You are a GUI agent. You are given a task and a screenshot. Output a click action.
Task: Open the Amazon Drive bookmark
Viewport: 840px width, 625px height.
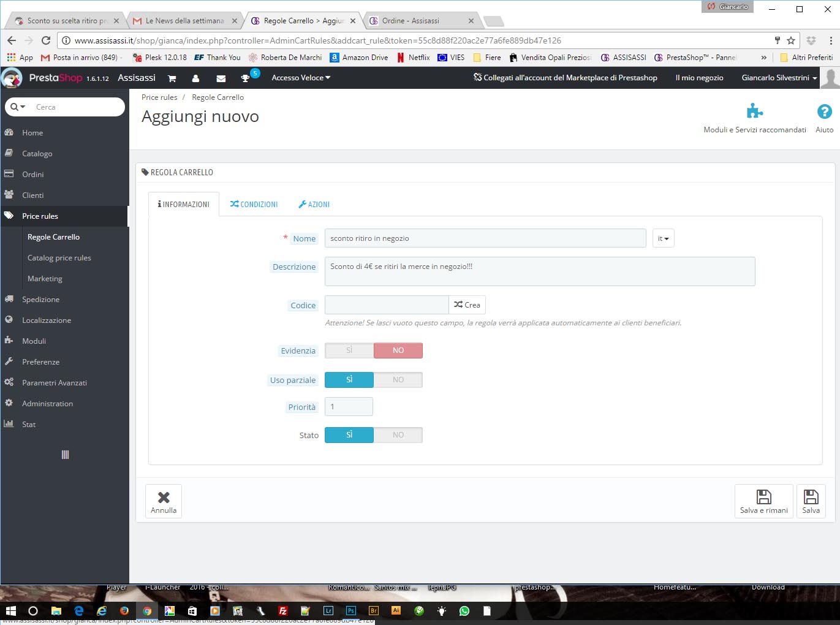tap(359, 58)
